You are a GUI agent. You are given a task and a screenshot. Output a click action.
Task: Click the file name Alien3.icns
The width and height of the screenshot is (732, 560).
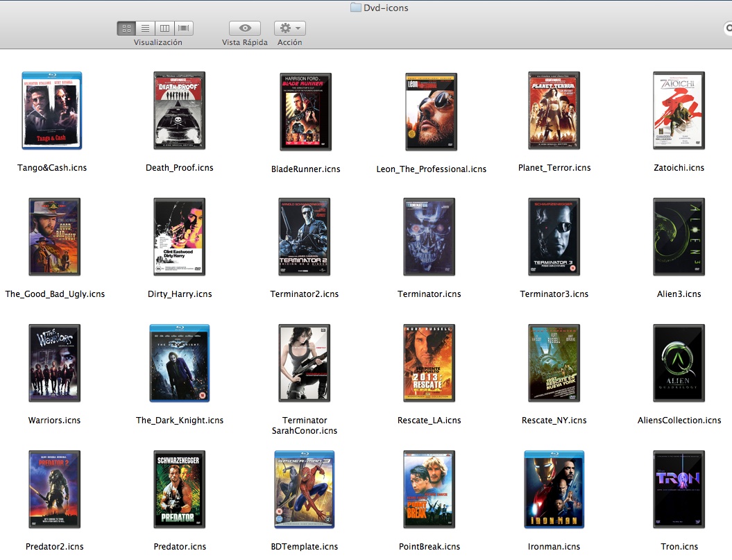point(679,294)
